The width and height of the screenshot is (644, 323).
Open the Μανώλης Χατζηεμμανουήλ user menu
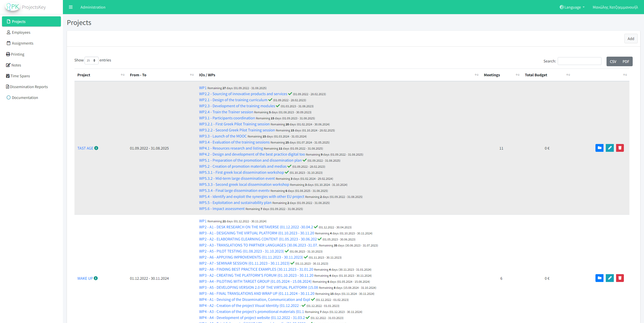pyautogui.click(x=615, y=7)
